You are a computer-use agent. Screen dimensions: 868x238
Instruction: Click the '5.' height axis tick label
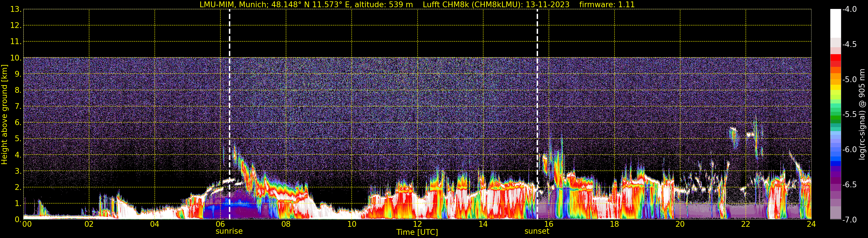point(18,139)
